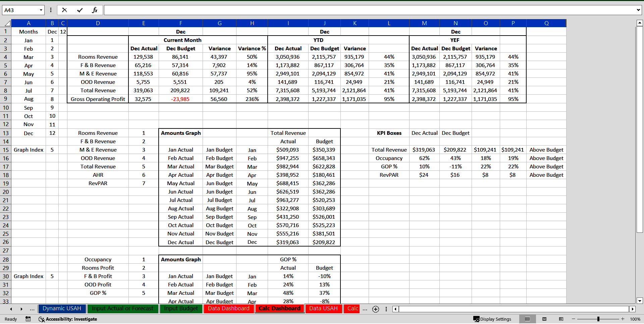Click horizontal scrollbar right arrow

[x=633, y=309]
